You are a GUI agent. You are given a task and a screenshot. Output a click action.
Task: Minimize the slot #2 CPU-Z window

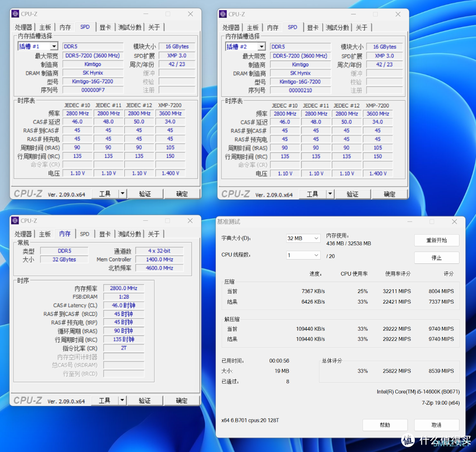[353, 14]
